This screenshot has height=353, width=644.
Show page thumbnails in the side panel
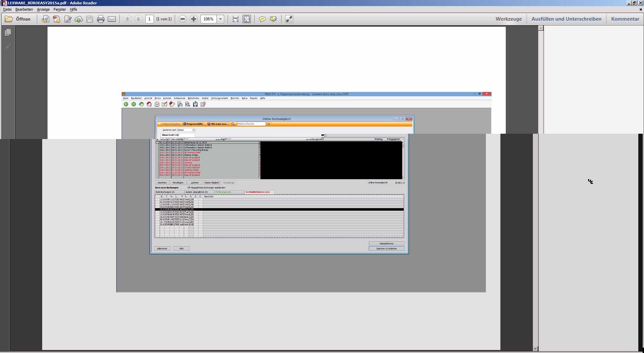pos(8,32)
